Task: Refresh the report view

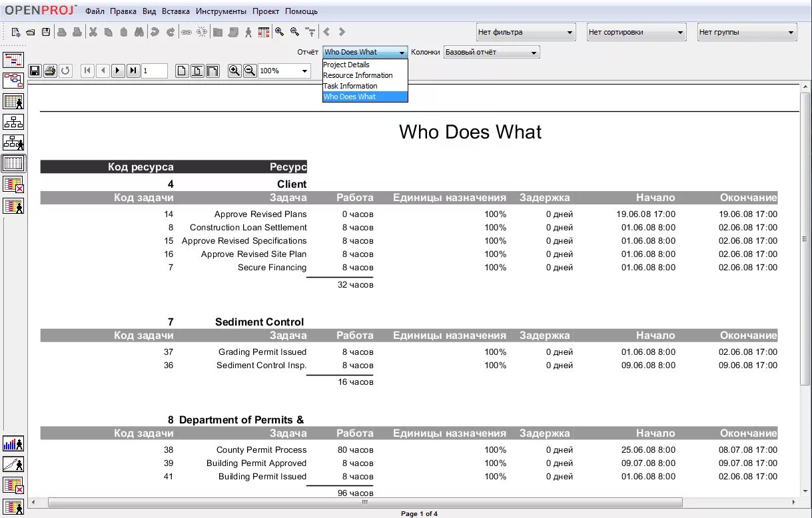Action: [65, 71]
